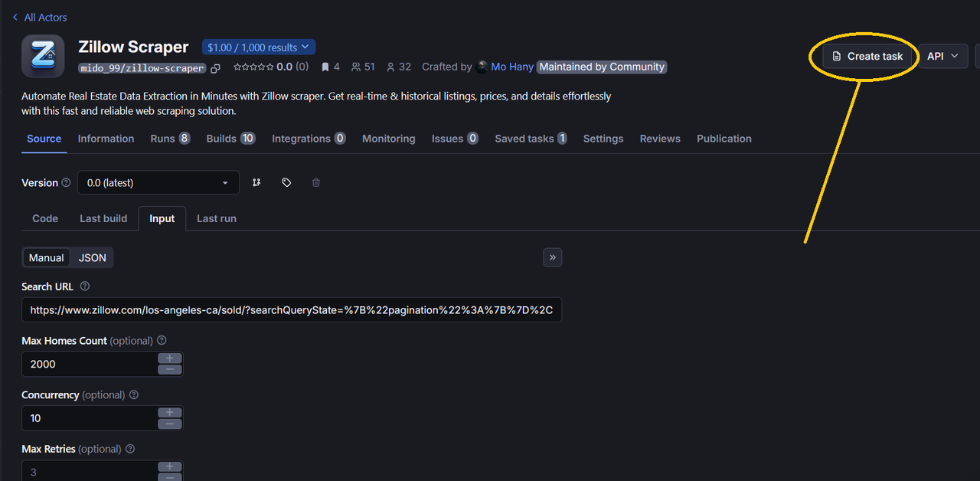Open the Publication tab
980x481 pixels.
[x=724, y=139]
